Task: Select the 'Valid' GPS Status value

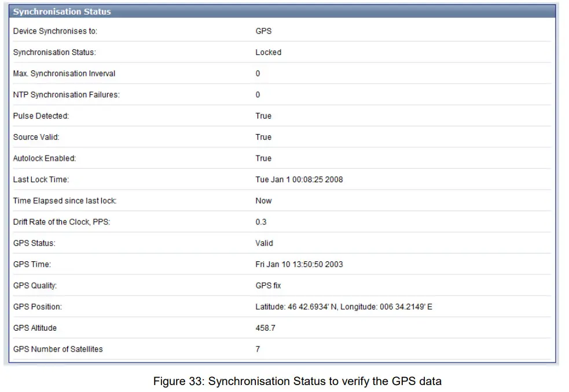Action: pyautogui.click(x=263, y=243)
